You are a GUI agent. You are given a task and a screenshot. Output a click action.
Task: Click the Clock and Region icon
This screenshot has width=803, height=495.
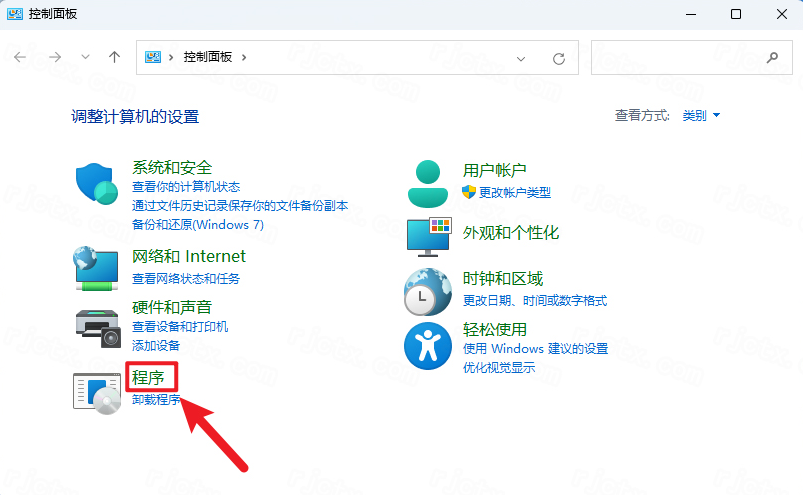click(428, 291)
